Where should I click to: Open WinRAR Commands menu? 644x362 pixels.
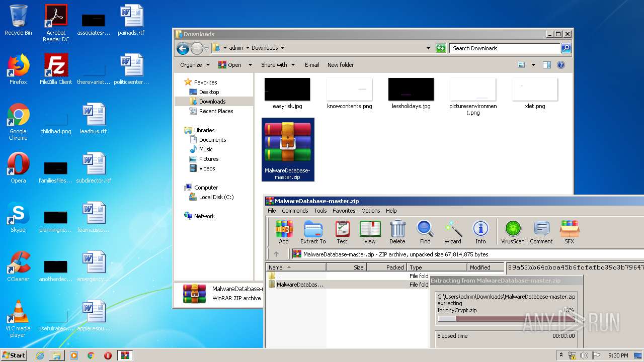tap(295, 211)
